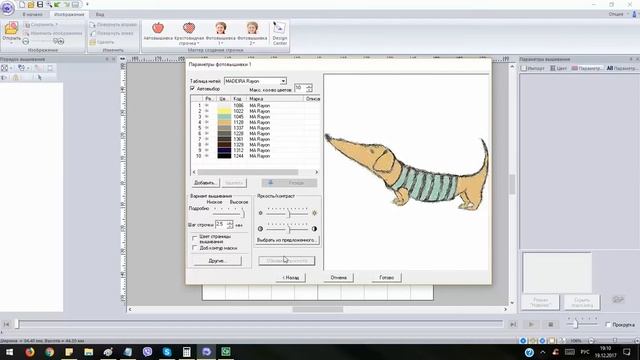The image size is (640, 360).
Task: Open Calculator from the taskbar
Action: coord(187,352)
